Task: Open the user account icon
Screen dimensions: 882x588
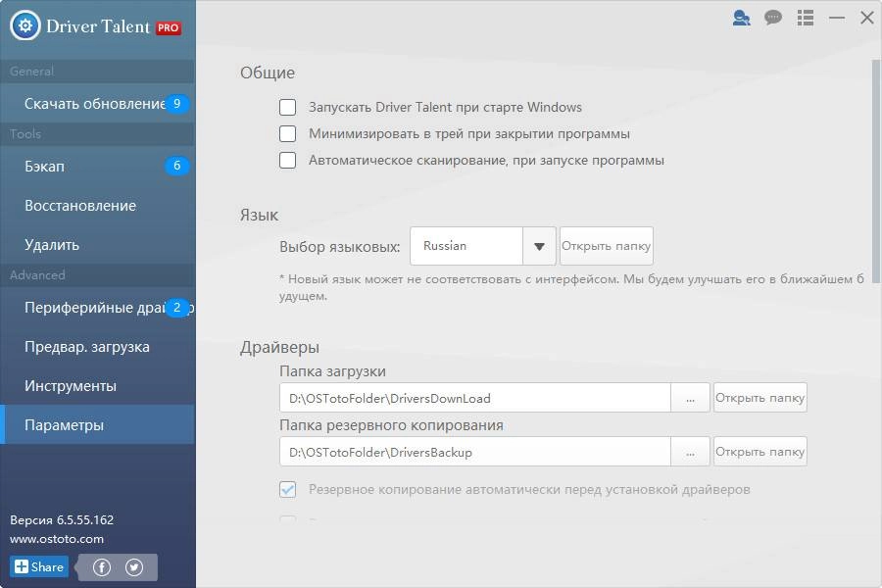Action: tap(742, 18)
